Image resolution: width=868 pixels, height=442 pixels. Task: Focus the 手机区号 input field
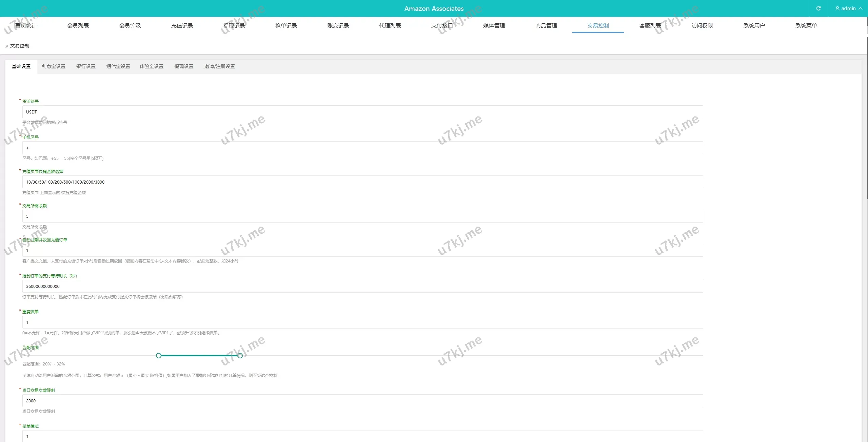click(x=362, y=148)
